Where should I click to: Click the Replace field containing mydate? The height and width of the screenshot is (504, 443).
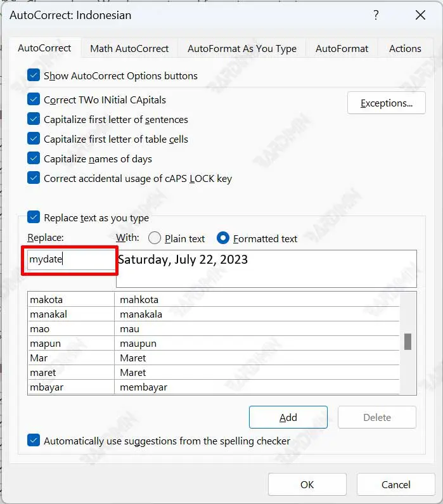(x=71, y=260)
